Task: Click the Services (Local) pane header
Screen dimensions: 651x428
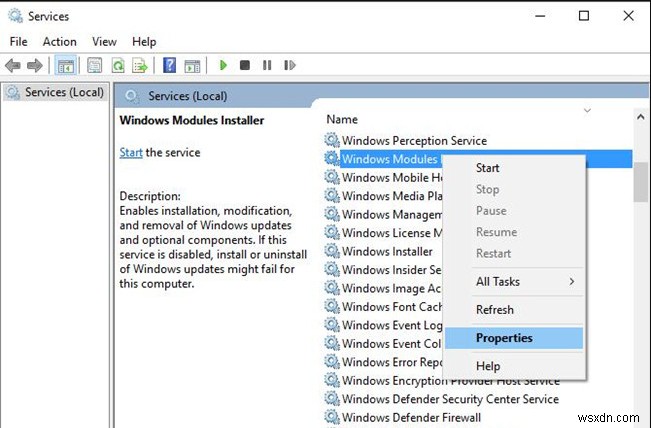Action: (188, 96)
